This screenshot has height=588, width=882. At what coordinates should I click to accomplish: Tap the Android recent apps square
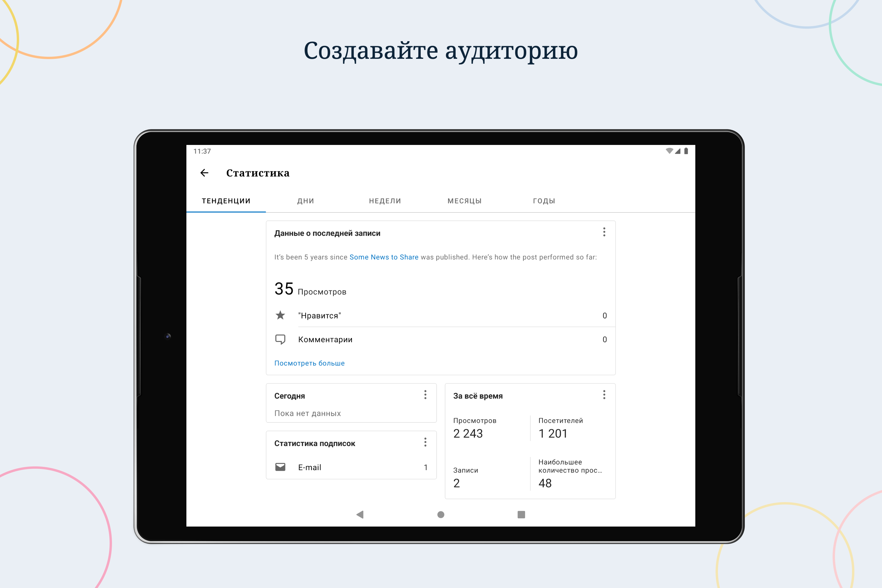point(521,514)
